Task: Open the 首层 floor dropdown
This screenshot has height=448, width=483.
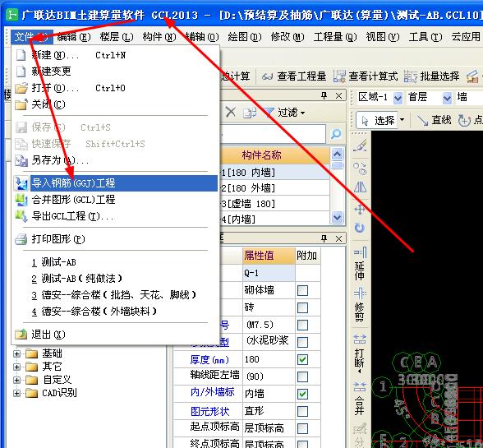Action: click(447, 98)
